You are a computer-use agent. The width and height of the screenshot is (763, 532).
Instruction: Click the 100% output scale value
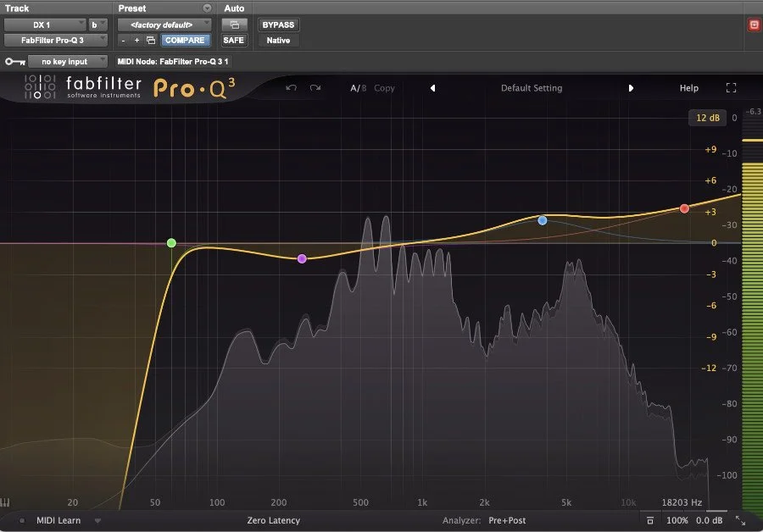(677, 520)
